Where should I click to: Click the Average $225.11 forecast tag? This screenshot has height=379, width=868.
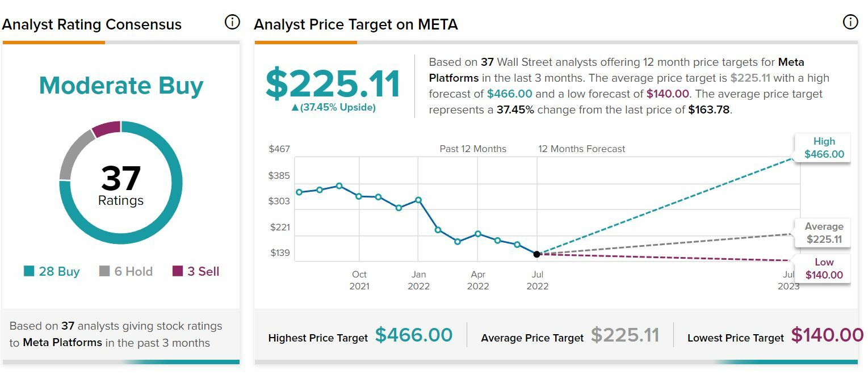pyautogui.click(x=824, y=233)
